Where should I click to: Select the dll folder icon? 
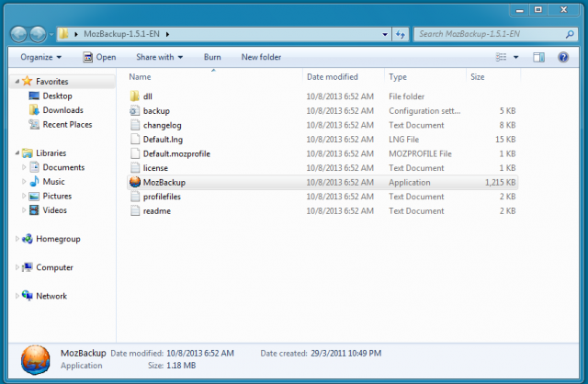(135, 96)
